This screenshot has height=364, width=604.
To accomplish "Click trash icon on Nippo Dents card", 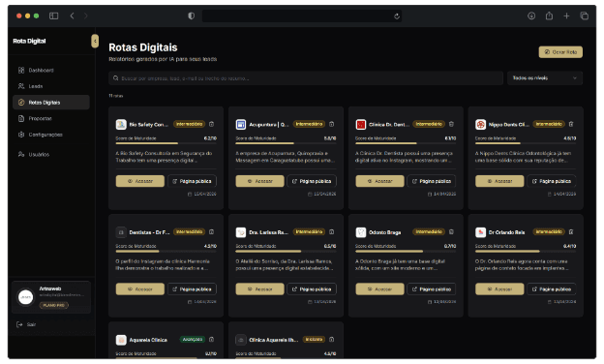I will coord(571,125).
